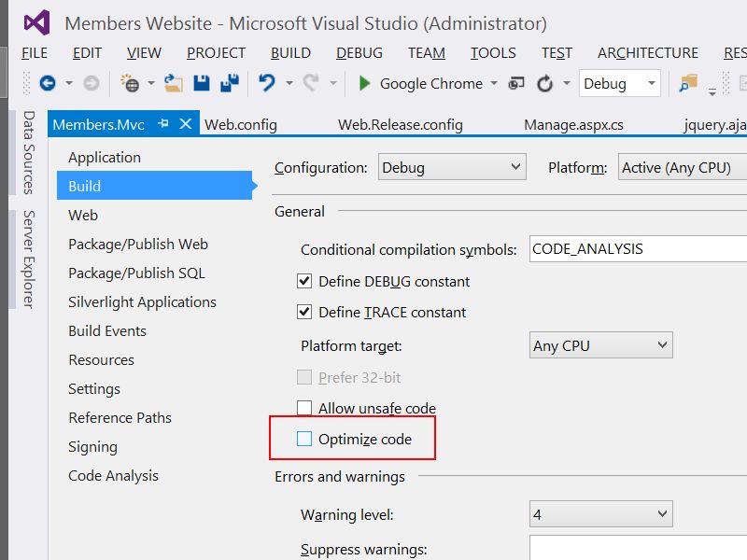The height and width of the screenshot is (560, 747).
Task: Pin the Members.Mvc tab
Action: (163, 124)
